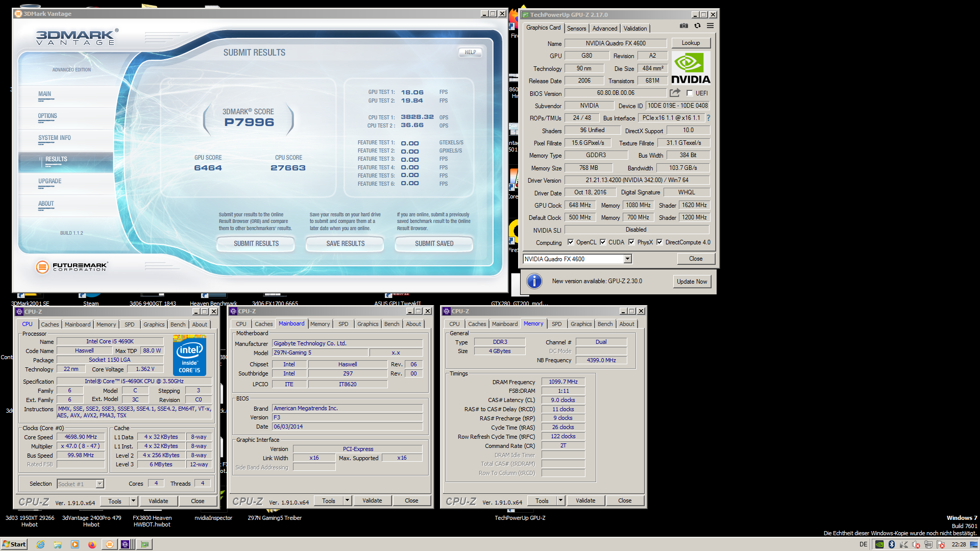Click the NVIDIA tray icon

(879, 544)
